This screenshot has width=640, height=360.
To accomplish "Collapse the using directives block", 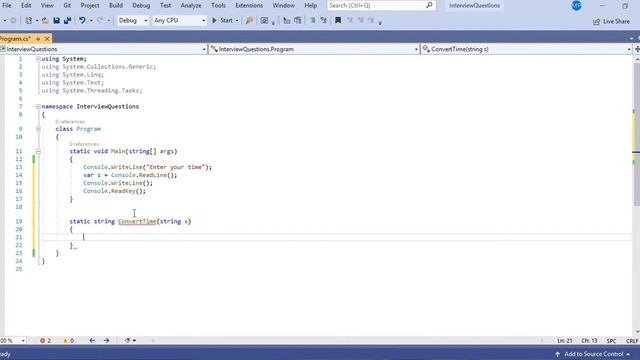I will [38, 59].
